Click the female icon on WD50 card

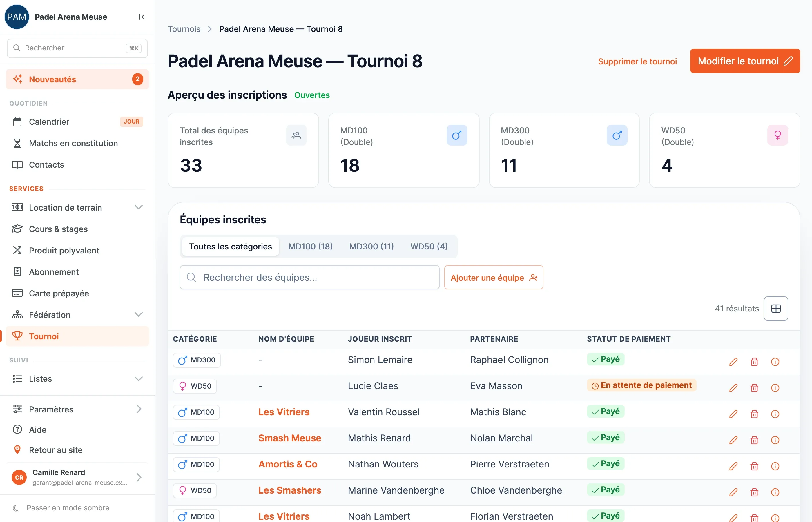[x=777, y=135]
